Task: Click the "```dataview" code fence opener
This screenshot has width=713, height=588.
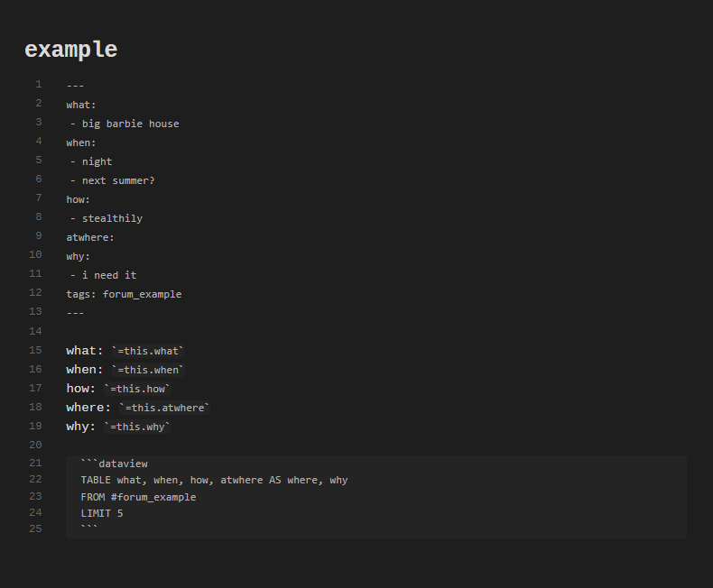Action: click(114, 464)
